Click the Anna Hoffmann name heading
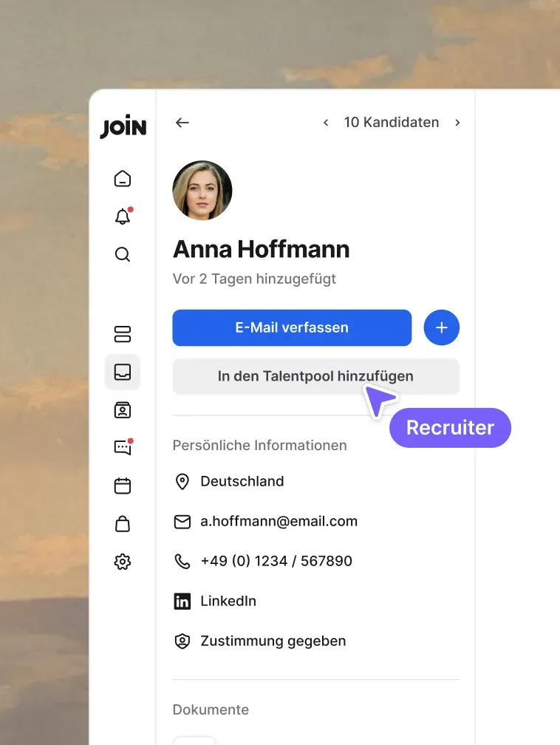The width and height of the screenshot is (560, 745). click(262, 249)
